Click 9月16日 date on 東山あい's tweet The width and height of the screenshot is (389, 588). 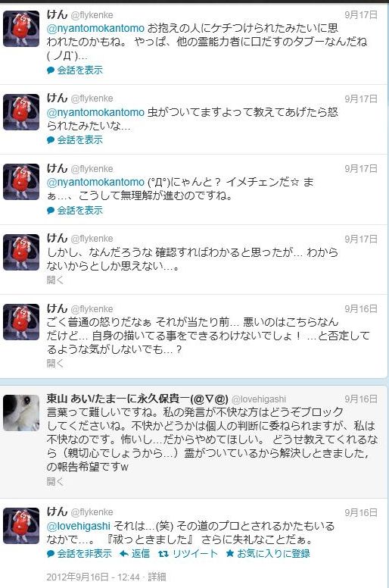pyautogui.click(x=361, y=399)
